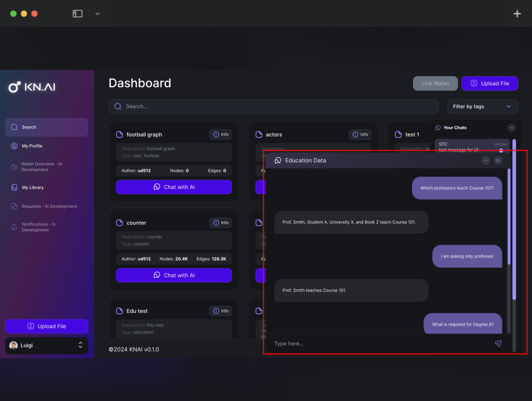Expand the Luigi user account switcher
Screen dimensions: 532x401
pyautogui.click(x=81, y=345)
